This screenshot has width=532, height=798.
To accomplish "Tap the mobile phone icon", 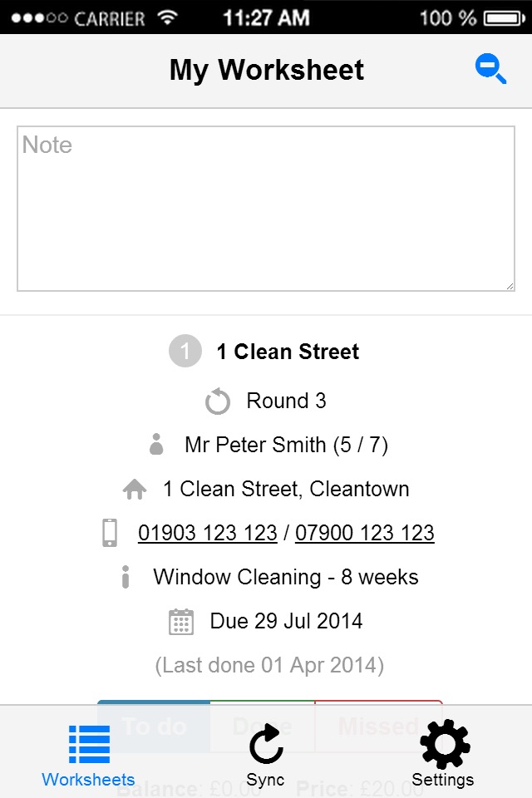I will click(110, 533).
